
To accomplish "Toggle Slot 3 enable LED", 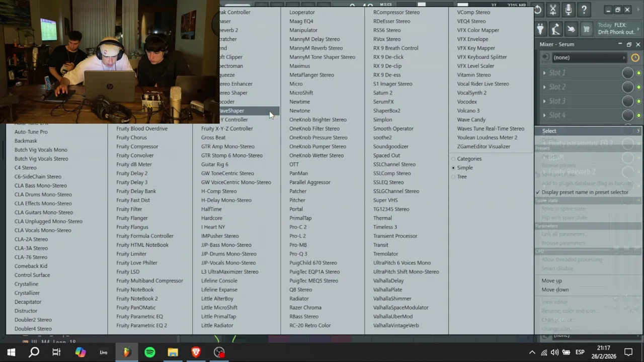I will click(638, 102).
